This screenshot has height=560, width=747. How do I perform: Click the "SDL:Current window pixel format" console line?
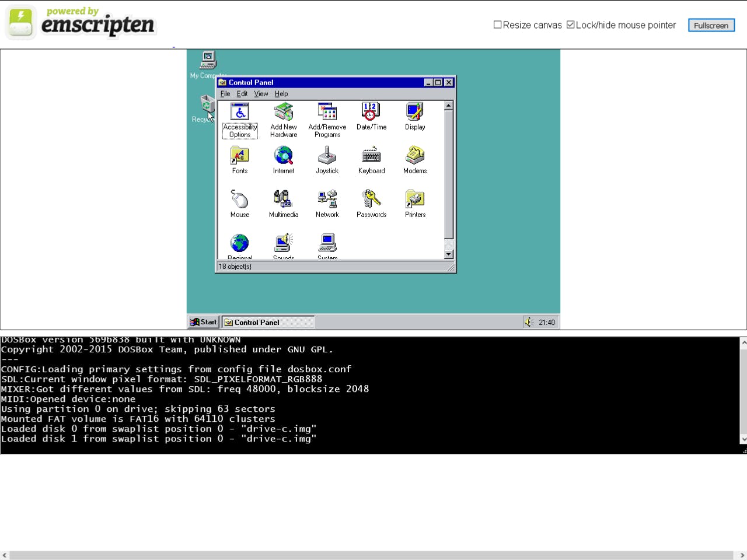(x=162, y=379)
